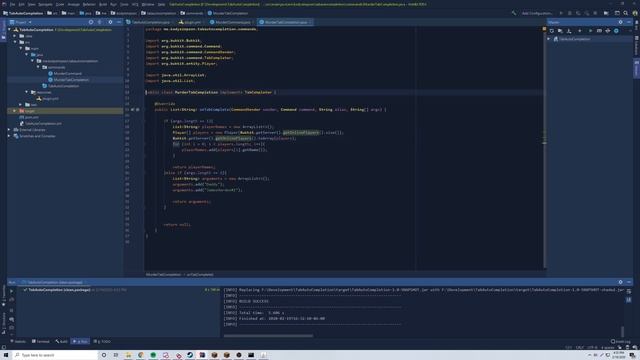Open the TODO tool window tab
Image resolution: width=640 pixels, height=360 pixels.
(x=102, y=341)
